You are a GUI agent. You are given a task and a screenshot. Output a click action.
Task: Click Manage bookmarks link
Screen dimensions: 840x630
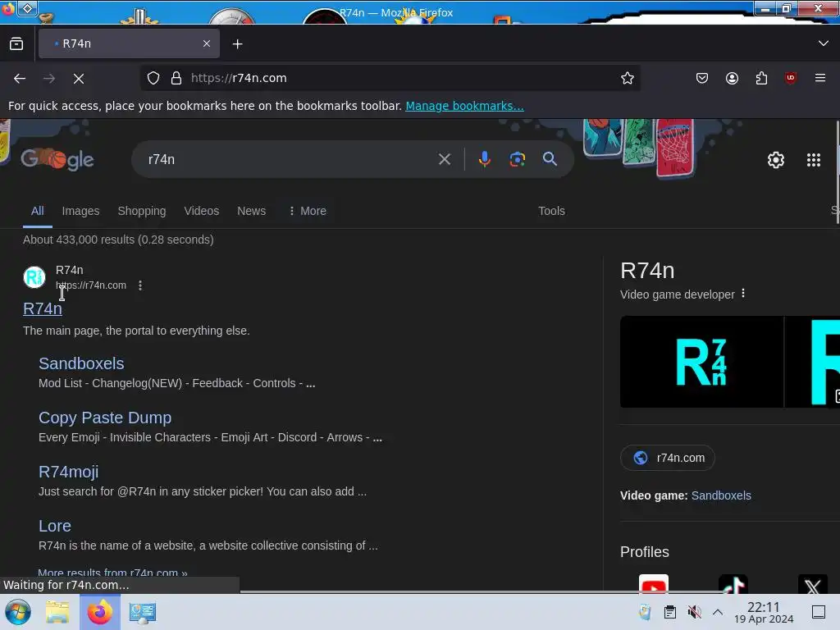click(x=464, y=106)
